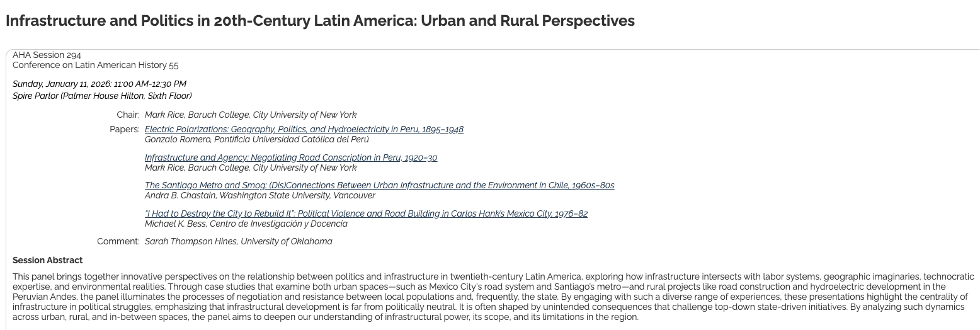Viewport: 980px width, 330px height.
Task: Open the "I Had to Destroy the City" paper link
Action: click(366, 213)
